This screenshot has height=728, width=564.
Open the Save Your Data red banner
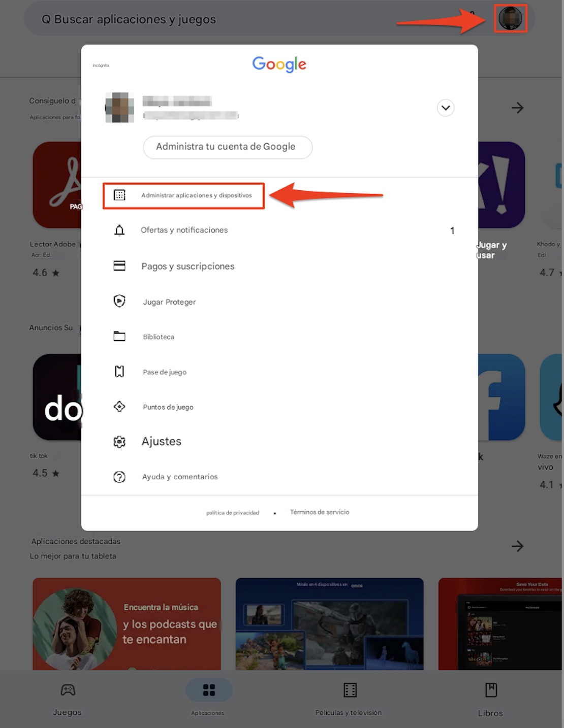(x=501, y=624)
